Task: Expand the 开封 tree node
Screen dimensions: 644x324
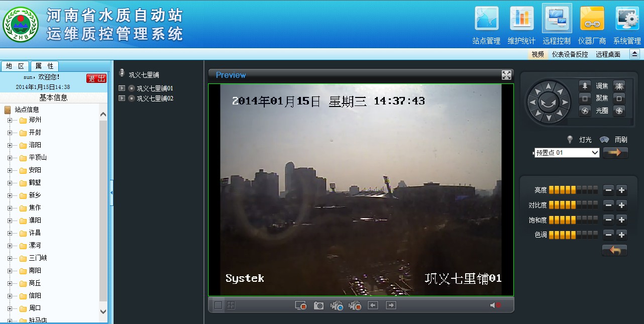Action: pos(10,133)
